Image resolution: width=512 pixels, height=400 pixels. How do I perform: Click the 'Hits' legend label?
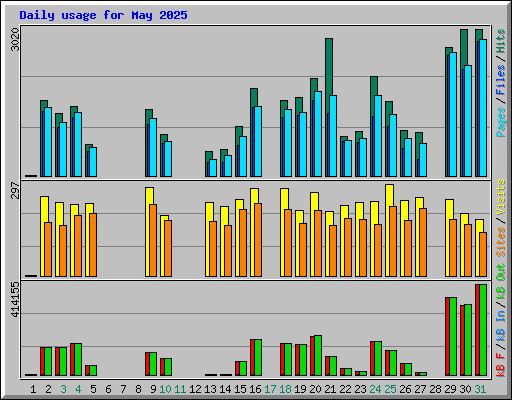[500, 41]
